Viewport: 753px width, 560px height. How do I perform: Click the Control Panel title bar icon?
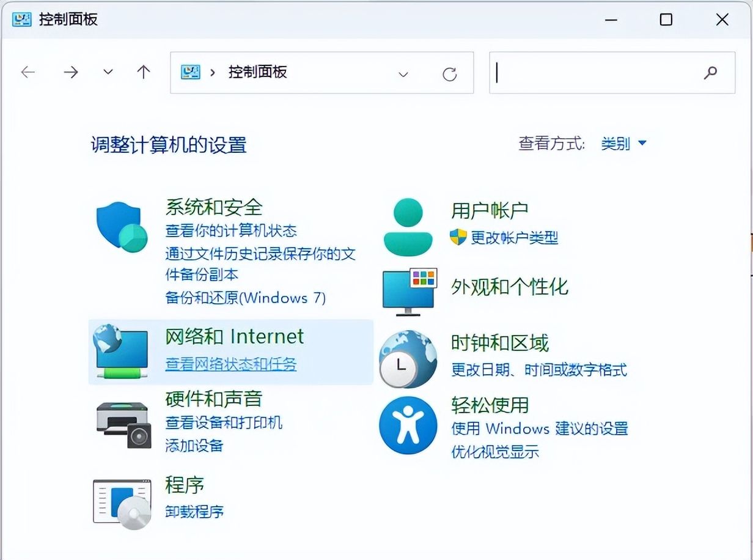pos(22,19)
